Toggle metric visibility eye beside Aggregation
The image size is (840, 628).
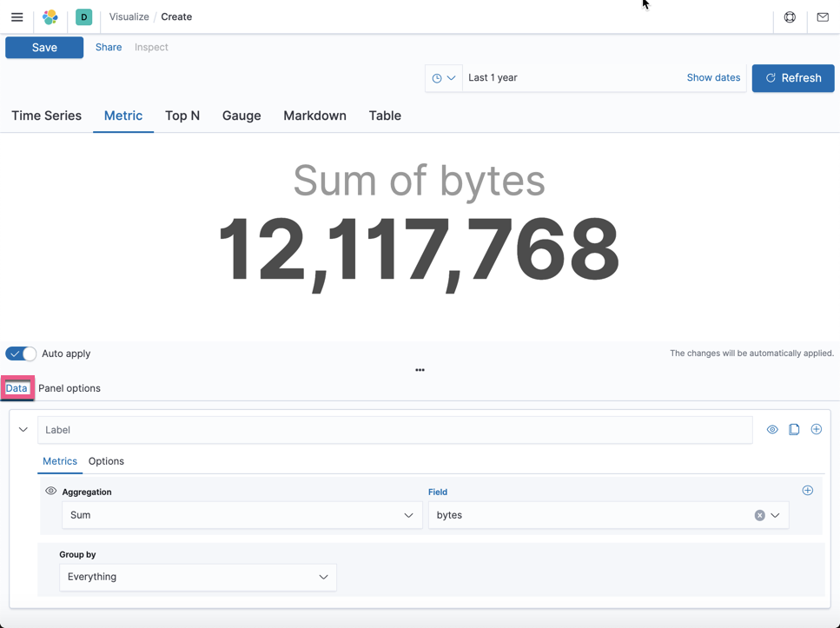point(50,491)
